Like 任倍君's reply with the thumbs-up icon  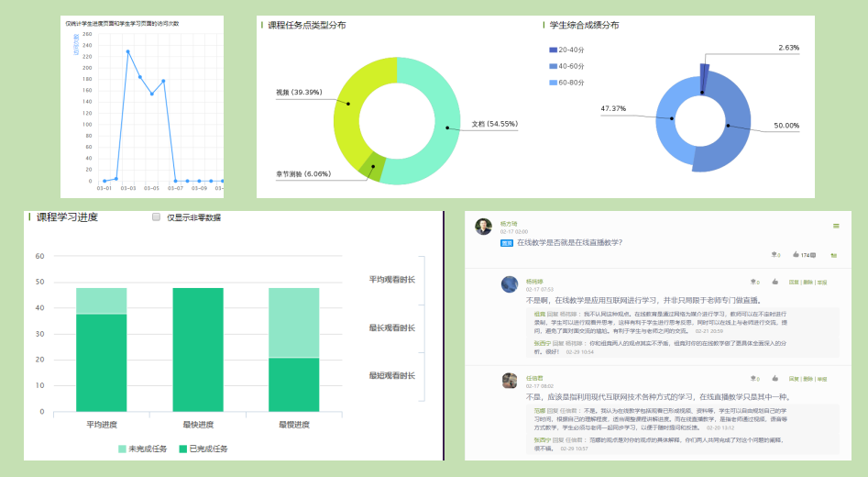point(775,378)
